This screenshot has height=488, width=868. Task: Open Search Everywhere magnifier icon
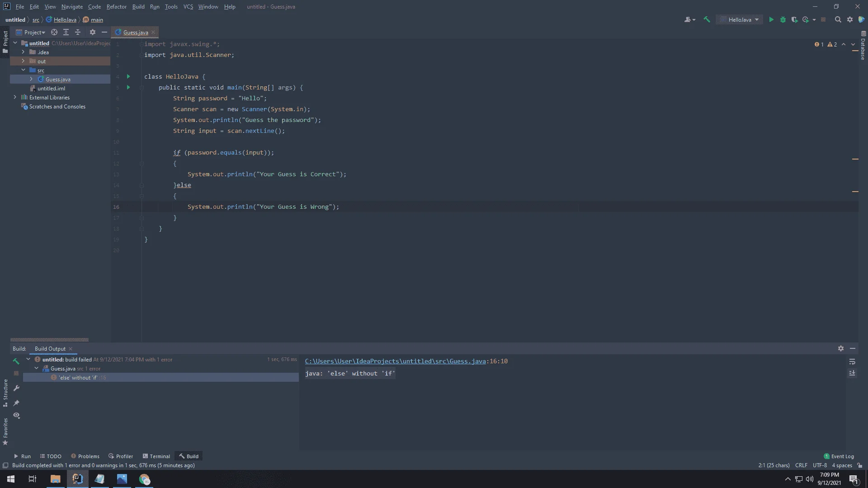pyautogui.click(x=838, y=19)
